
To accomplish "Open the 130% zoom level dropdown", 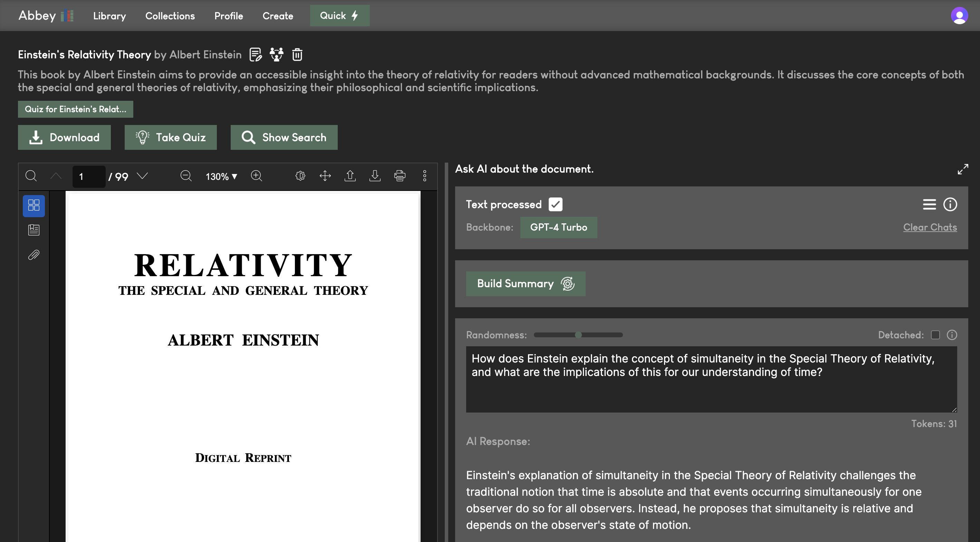I will tap(221, 176).
